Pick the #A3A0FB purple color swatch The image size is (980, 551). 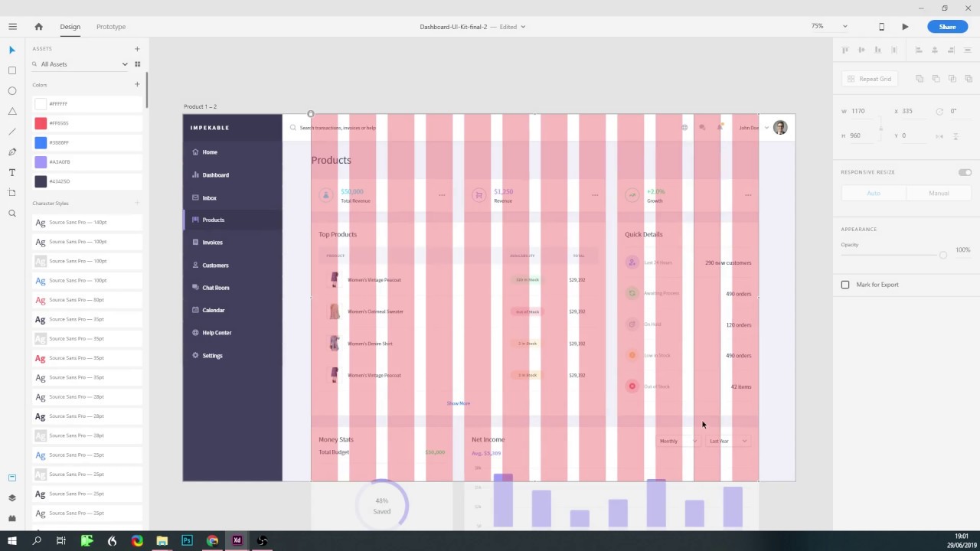[x=41, y=162]
